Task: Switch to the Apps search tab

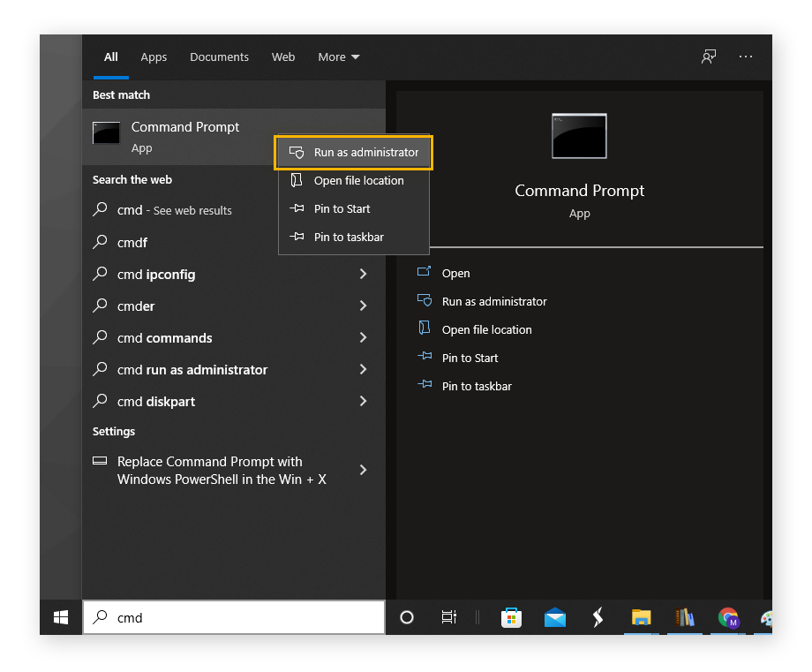Action: tap(154, 57)
